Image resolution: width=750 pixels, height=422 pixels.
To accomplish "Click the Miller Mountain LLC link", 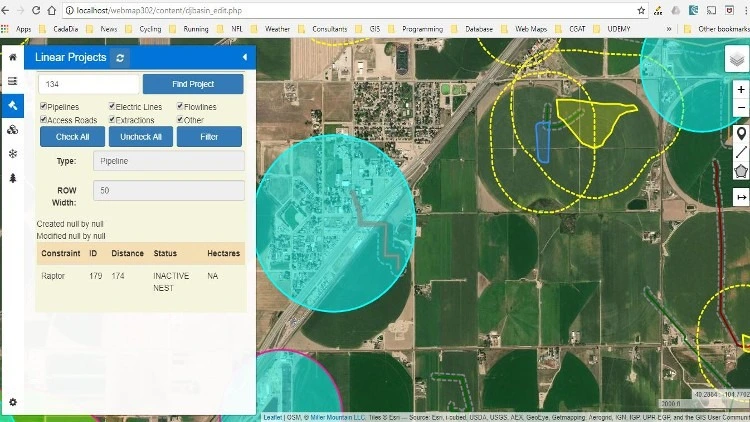I will [338, 418].
